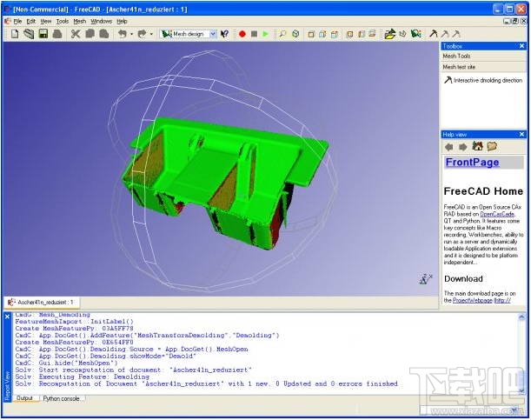Follow the ProjectWebpage link
The width and height of the screenshot is (531, 420).
[x=473, y=301]
